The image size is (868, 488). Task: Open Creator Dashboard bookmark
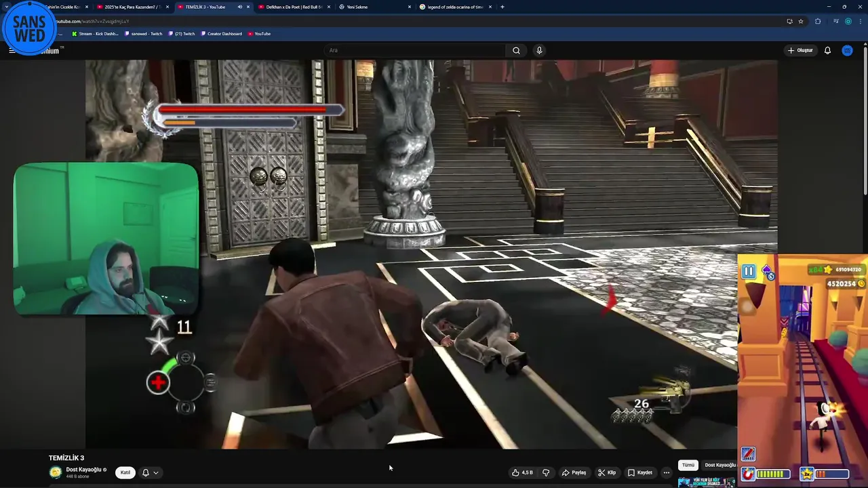coord(221,33)
